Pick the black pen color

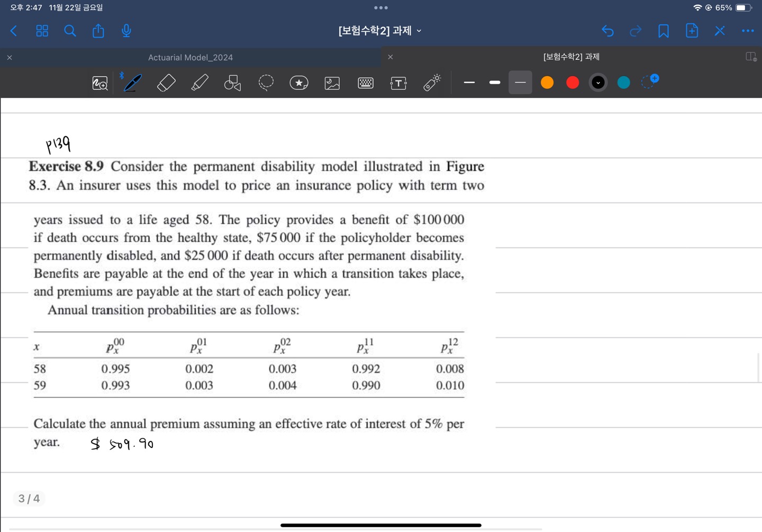[598, 82]
